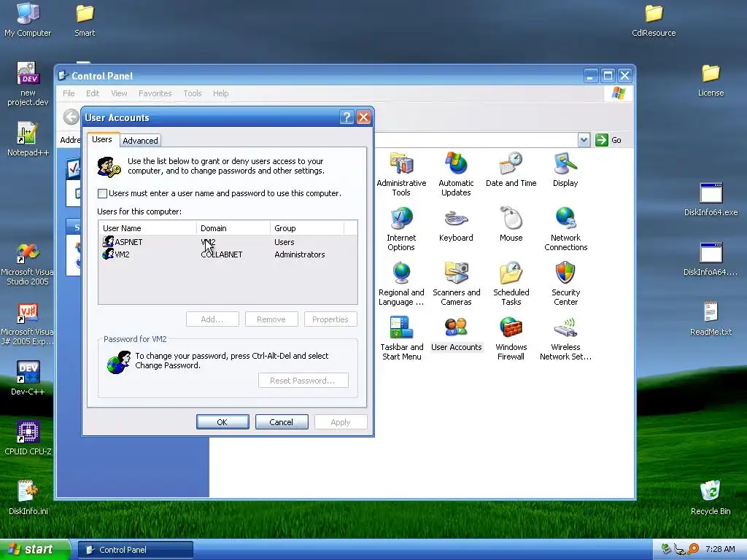The height and width of the screenshot is (560, 747).
Task: Select Microsoft Visual Studio 2005 shortcut
Action: (28, 264)
